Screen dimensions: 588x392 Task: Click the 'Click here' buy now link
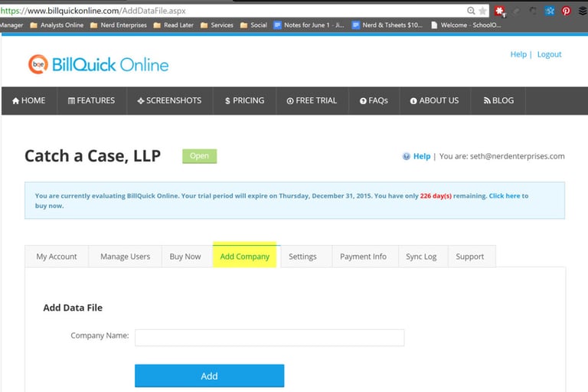click(x=505, y=196)
